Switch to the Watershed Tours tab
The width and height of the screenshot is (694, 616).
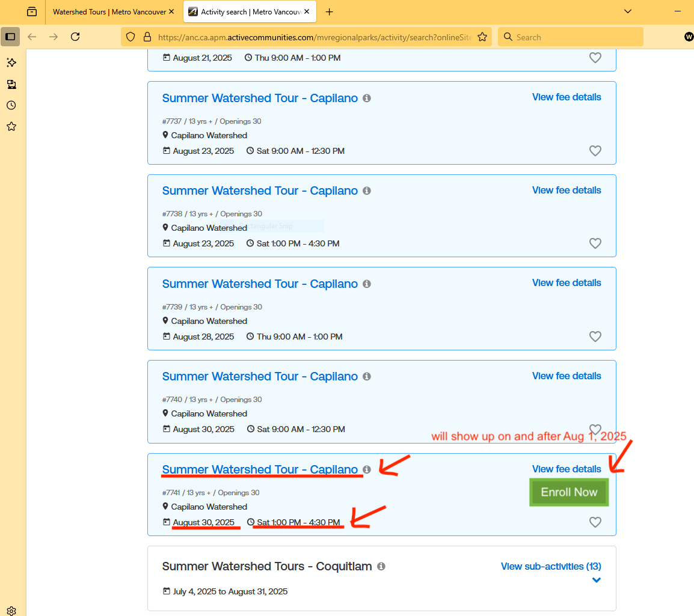[x=109, y=12]
